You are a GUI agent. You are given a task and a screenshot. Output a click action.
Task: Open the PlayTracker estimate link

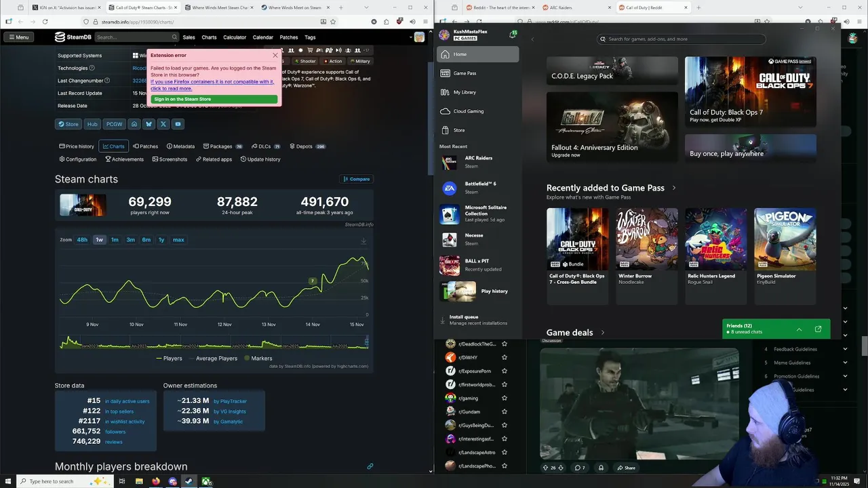(230, 401)
